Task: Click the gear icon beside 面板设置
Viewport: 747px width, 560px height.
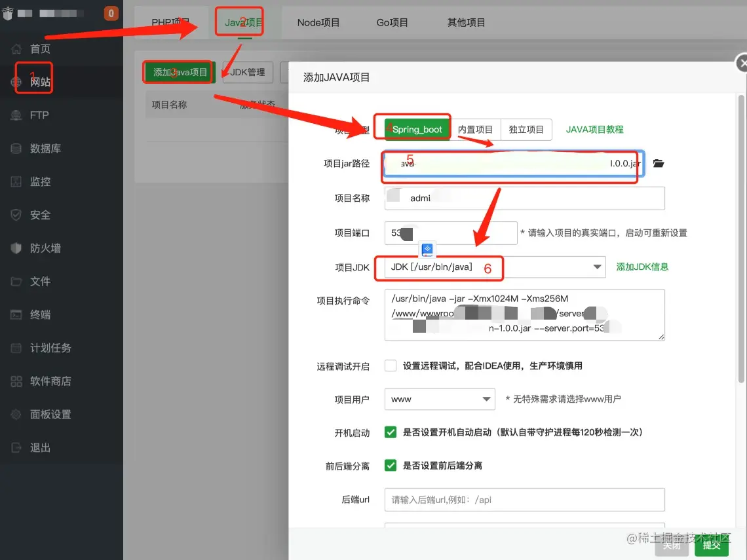Action: coord(16,415)
